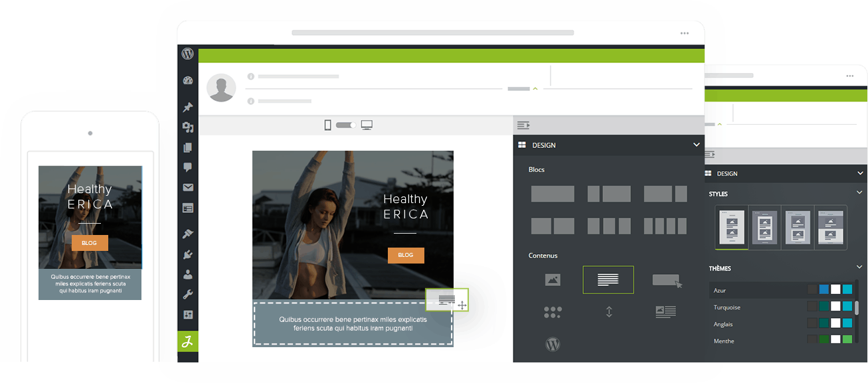The image size is (868, 383).
Task: Open the WordPress logo menu in sidebar
Action: pyautogui.click(x=188, y=54)
